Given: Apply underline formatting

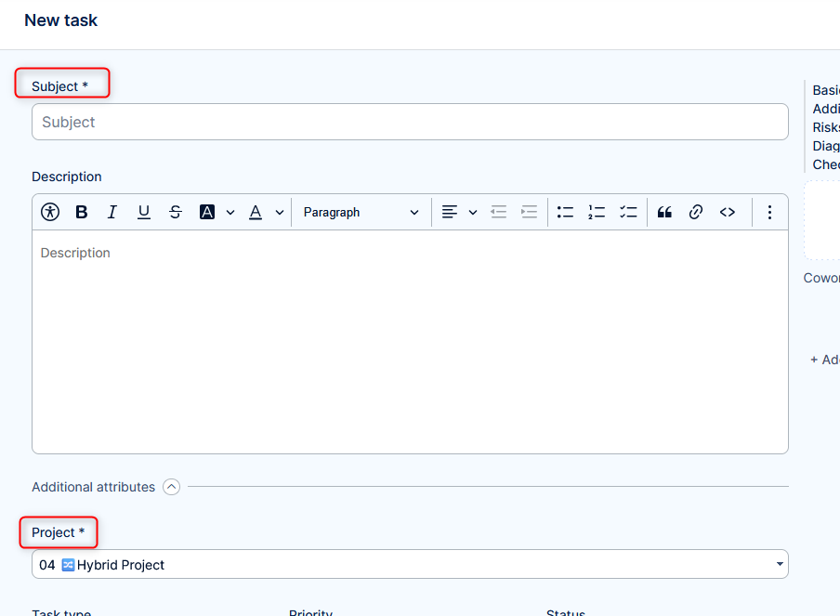Looking at the screenshot, I should (x=144, y=212).
